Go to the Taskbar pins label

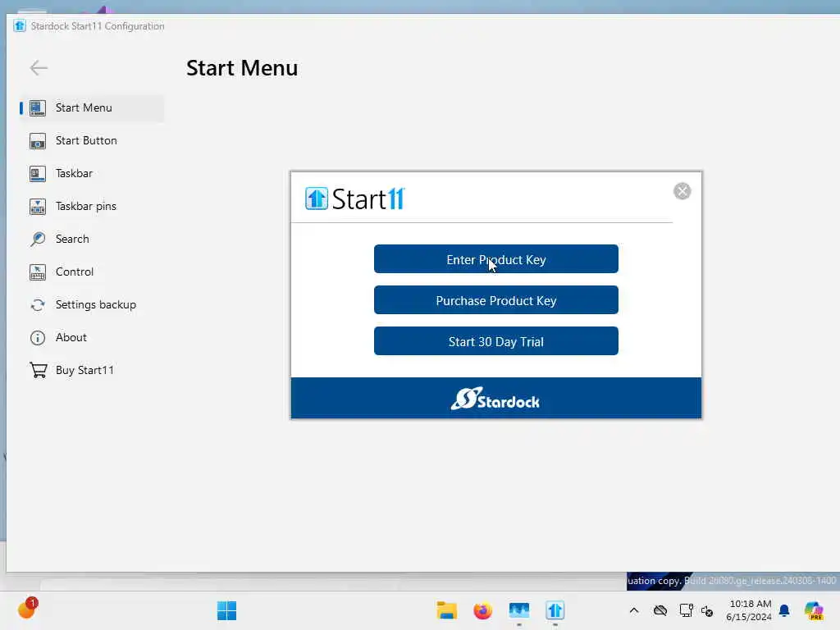pos(85,206)
